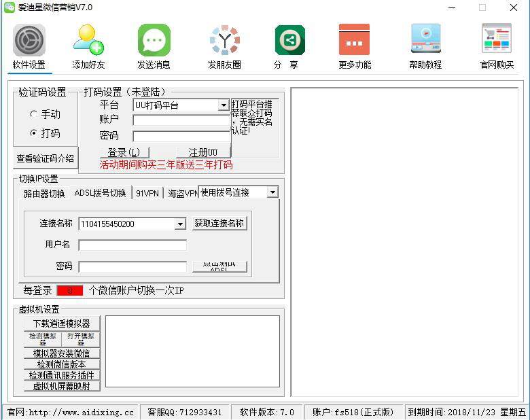Switch to 91VPN tab

coord(147,193)
